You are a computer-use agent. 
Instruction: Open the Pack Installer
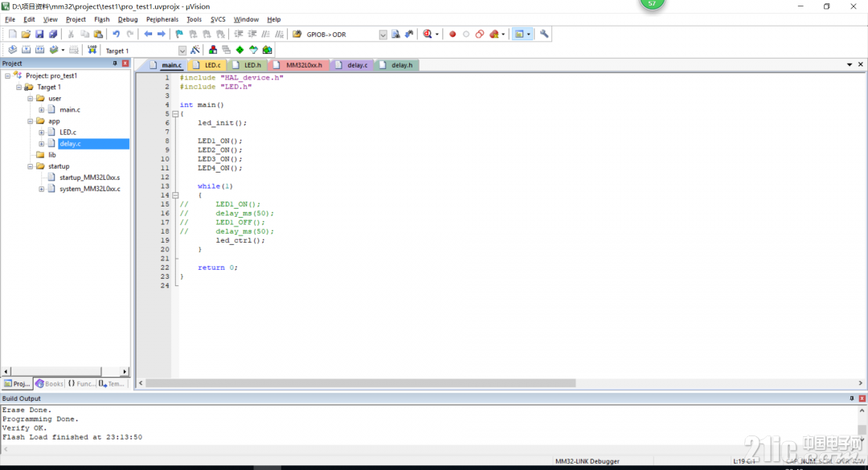pos(268,51)
